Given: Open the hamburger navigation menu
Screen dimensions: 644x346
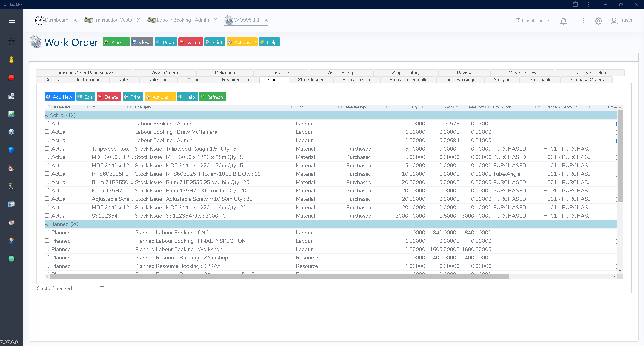Looking at the screenshot, I should click(12, 21).
